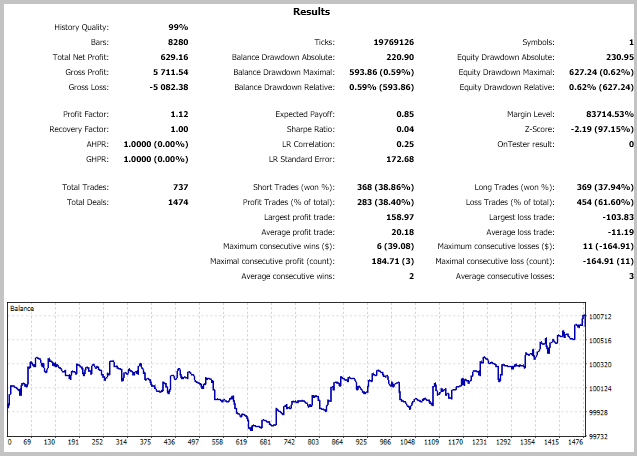Select Expected Payoff value 0.85
Screen dimensions: 637x456
click(405, 114)
